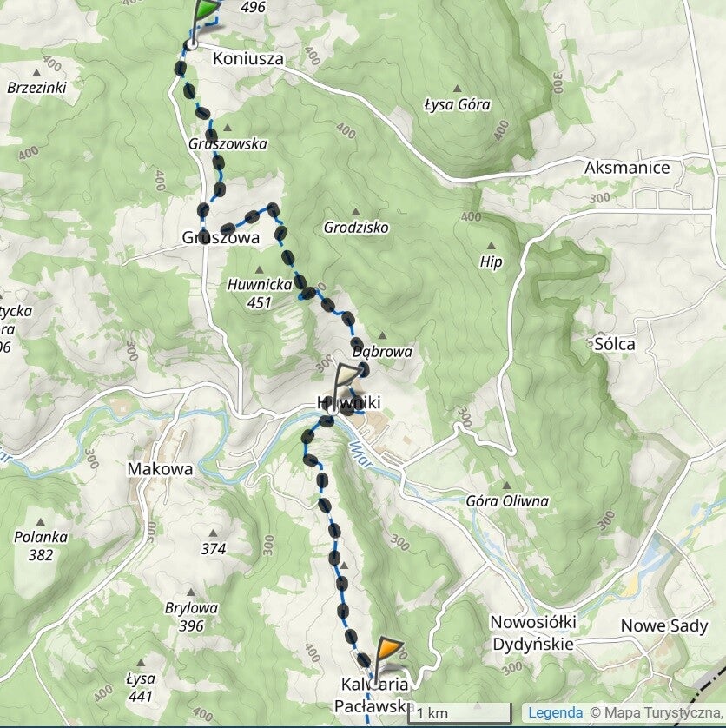The height and width of the screenshot is (728, 726).
Task: Click the Koniusza village label
Action: [248, 59]
